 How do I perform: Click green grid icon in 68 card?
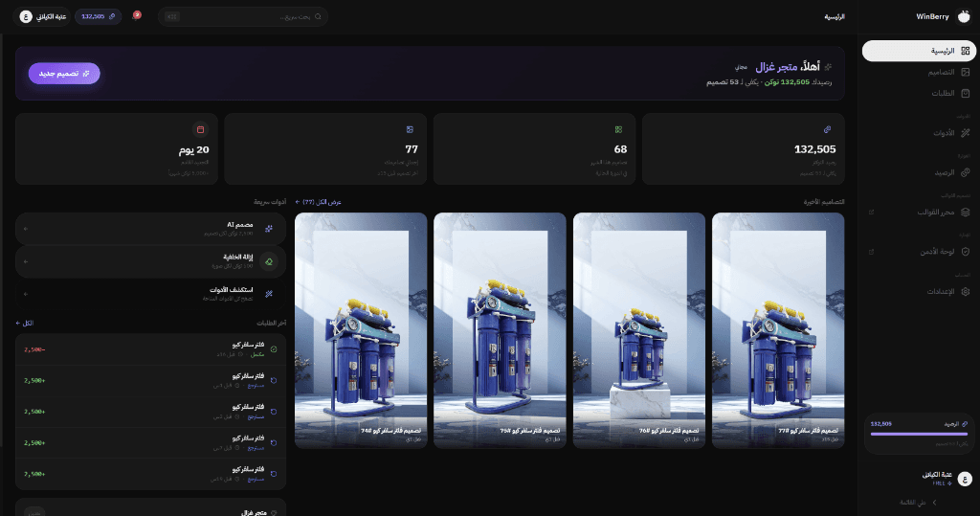click(618, 129)
